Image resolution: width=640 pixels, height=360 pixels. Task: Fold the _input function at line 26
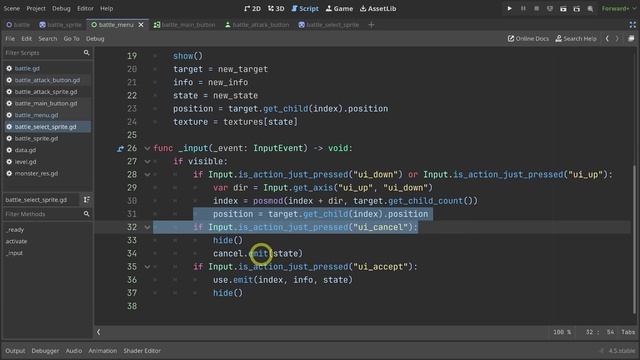tap(147, 149)
